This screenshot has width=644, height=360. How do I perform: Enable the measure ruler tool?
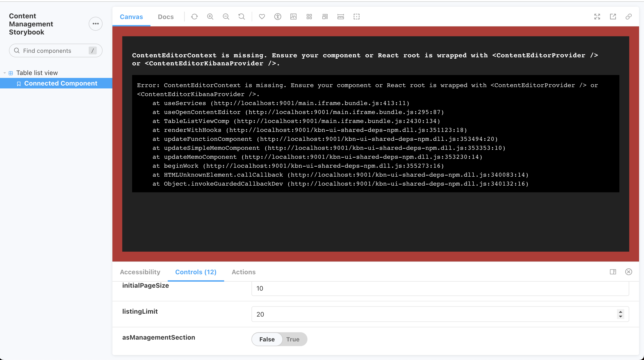click(341, 17)
